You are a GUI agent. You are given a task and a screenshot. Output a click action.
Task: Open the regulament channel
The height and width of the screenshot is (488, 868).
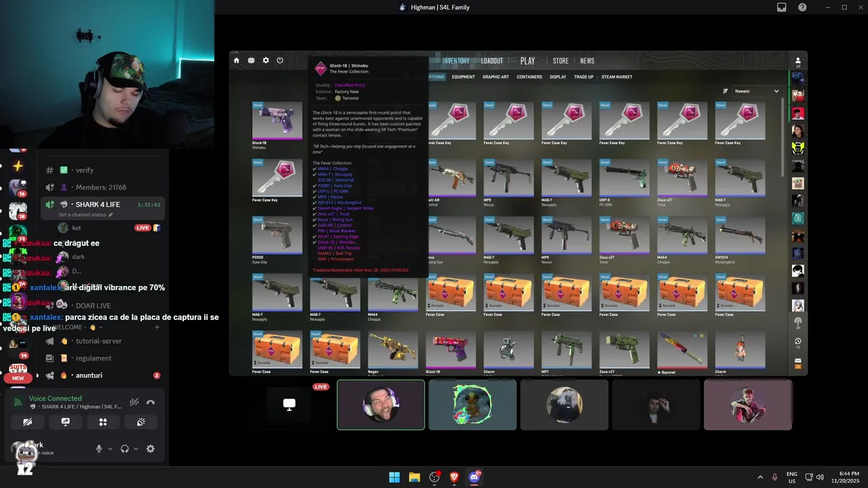coord(102,358)
